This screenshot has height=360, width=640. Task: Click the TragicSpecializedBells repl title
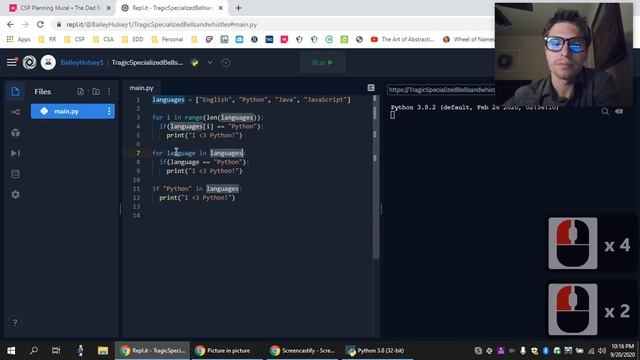point(147,62)
